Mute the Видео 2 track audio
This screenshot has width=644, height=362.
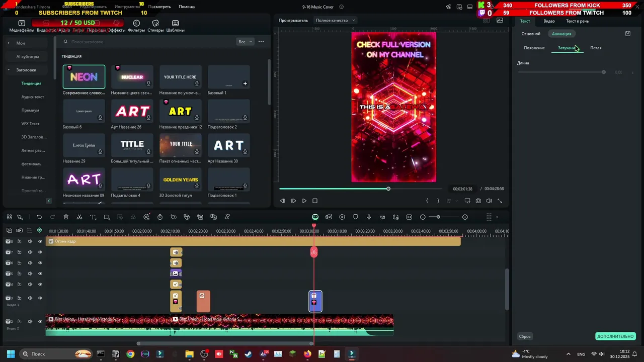click(x=30, y=321)
